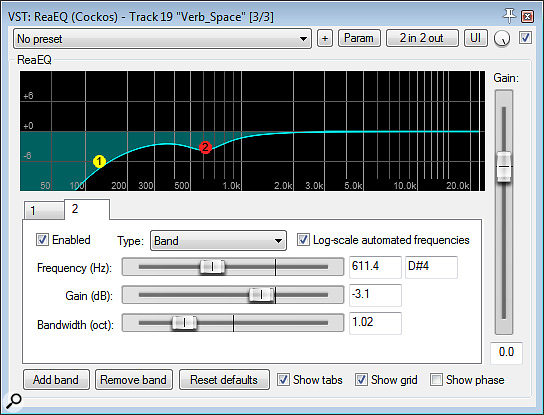Image resolution: width=544 pixels, height=415 pixels.
Task: Click the pin window icon in title bar
Action: [509, 16]
